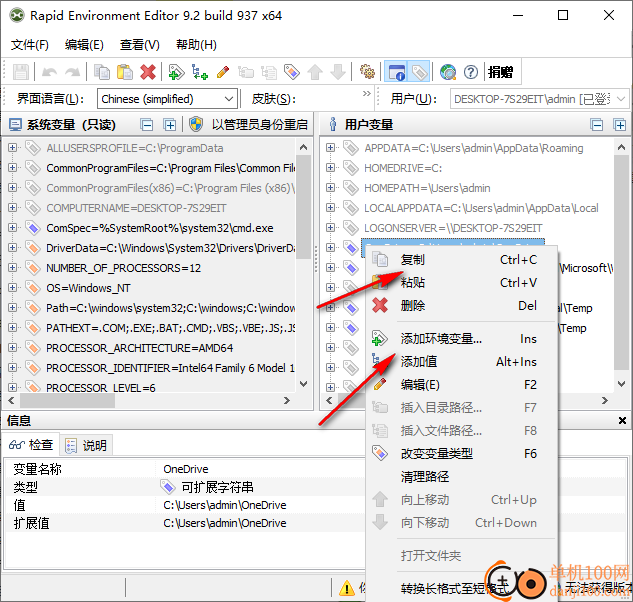The height and width of the screenshot is (602, 633).
Task: Open the 查看(V) menu
Action: (x=140, y=44)
